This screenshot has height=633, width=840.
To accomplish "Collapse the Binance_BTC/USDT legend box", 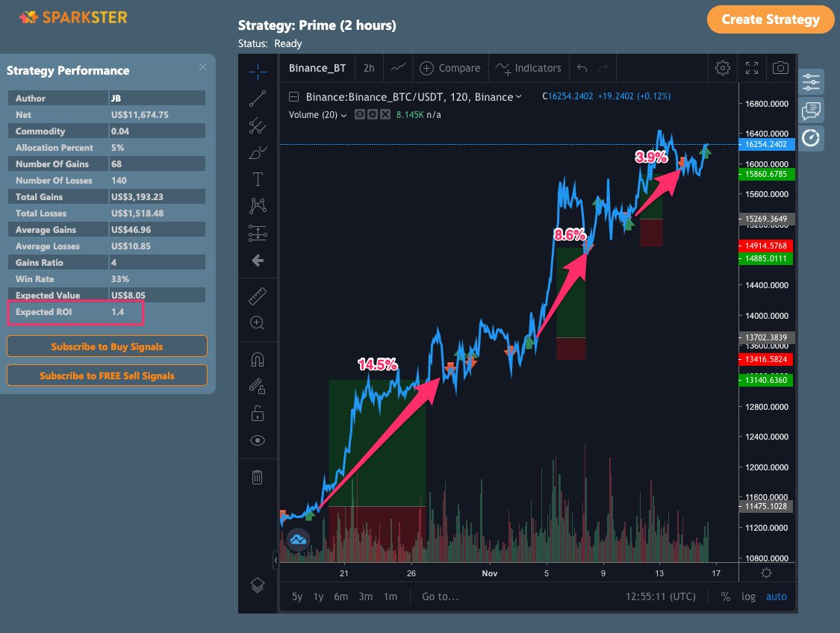I will pos(293,97).
